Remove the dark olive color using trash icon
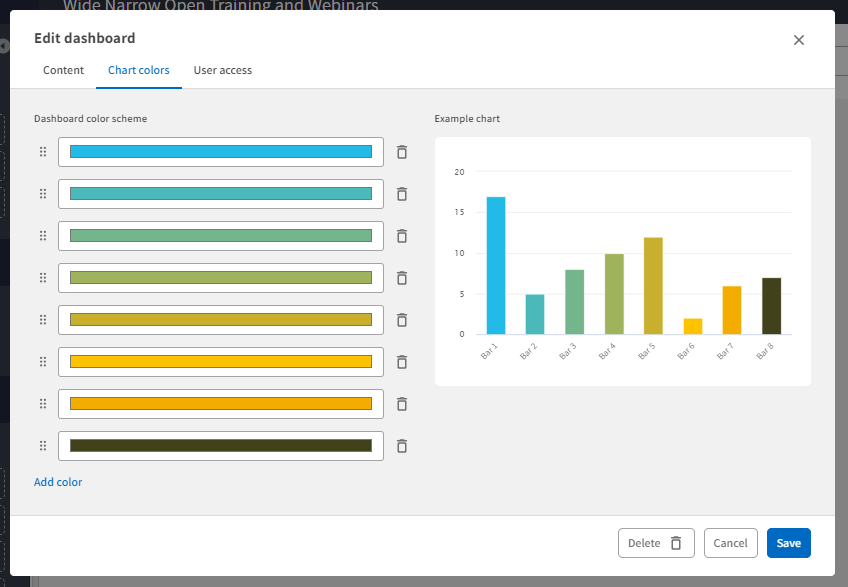The image size is (848, 587). click(x=402, y=446)
